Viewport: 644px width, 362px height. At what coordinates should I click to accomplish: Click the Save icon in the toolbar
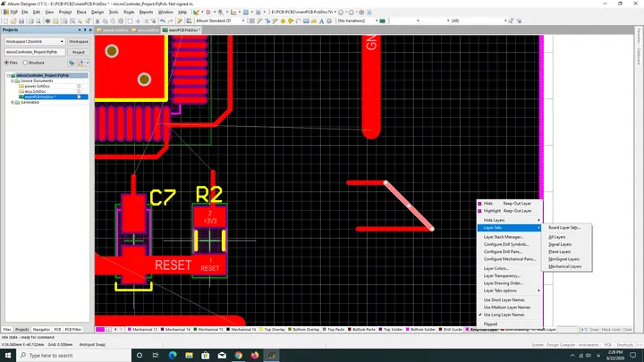pos(21,21)
